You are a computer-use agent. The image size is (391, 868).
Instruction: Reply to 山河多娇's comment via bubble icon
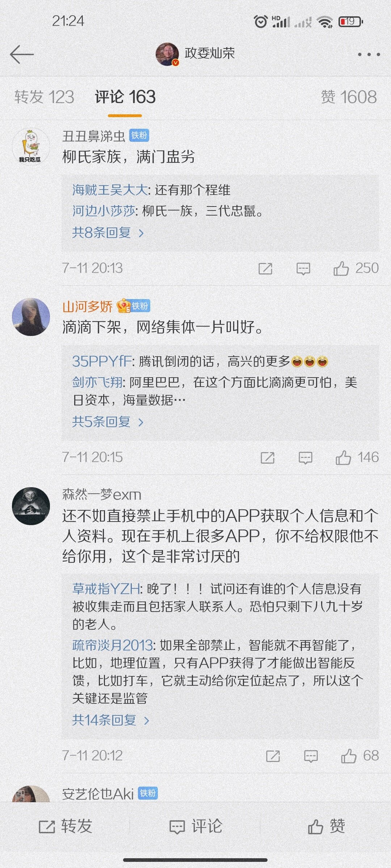click(x=305, y=458)
